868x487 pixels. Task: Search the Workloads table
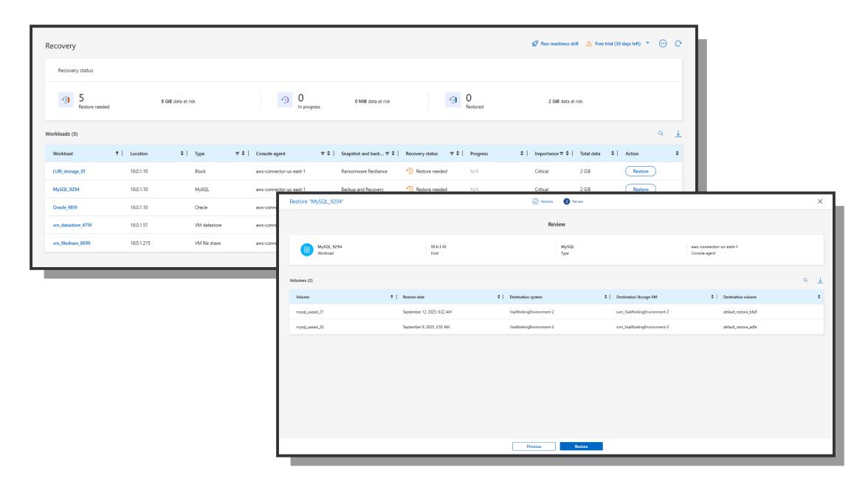(x=661, y=134)
